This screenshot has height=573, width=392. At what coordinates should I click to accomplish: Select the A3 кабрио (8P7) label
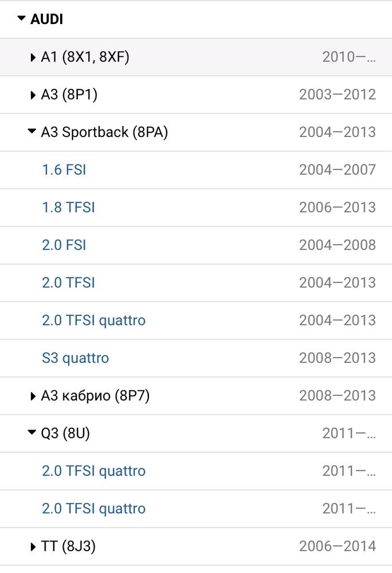point(95,396)
